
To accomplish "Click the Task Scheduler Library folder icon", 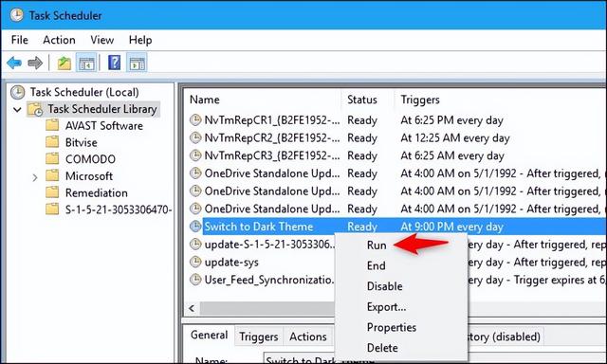I will (x=35, y=109).
